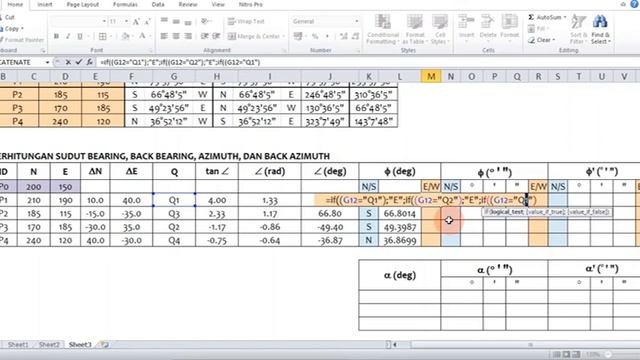This screenshot has width=640, height=360.
Task: Click the Font Color icon
Action: pyautogui.click(x=142, y=36)
